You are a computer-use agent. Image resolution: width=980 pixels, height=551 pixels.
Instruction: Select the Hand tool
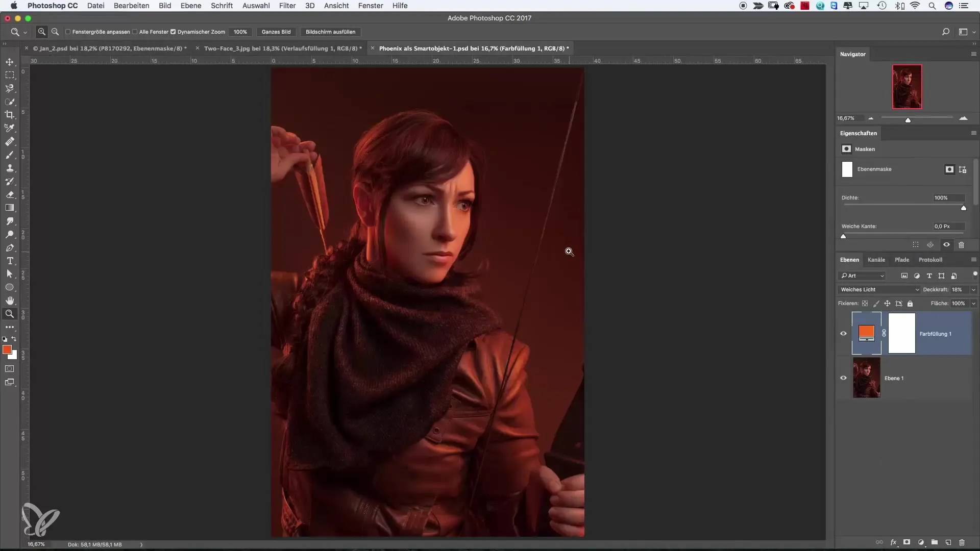10,300
